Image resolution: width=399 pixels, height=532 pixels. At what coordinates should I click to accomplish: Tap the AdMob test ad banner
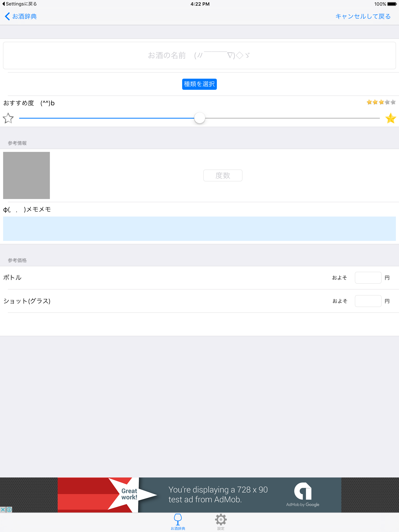tap(199, 495)
